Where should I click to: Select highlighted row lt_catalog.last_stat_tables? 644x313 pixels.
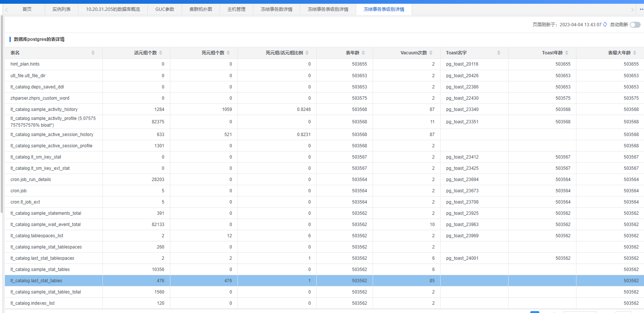click(324, 281)
